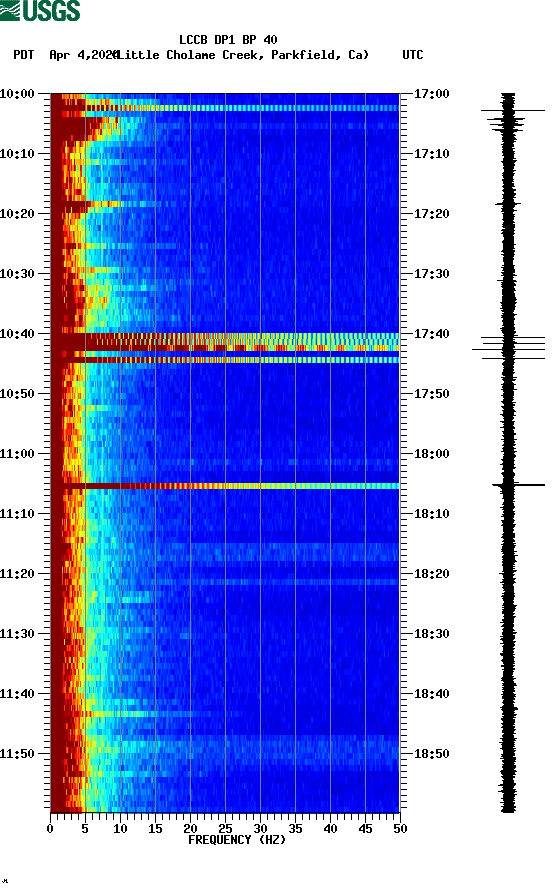Click the '11:40' PDT time label

coord(17,693)
